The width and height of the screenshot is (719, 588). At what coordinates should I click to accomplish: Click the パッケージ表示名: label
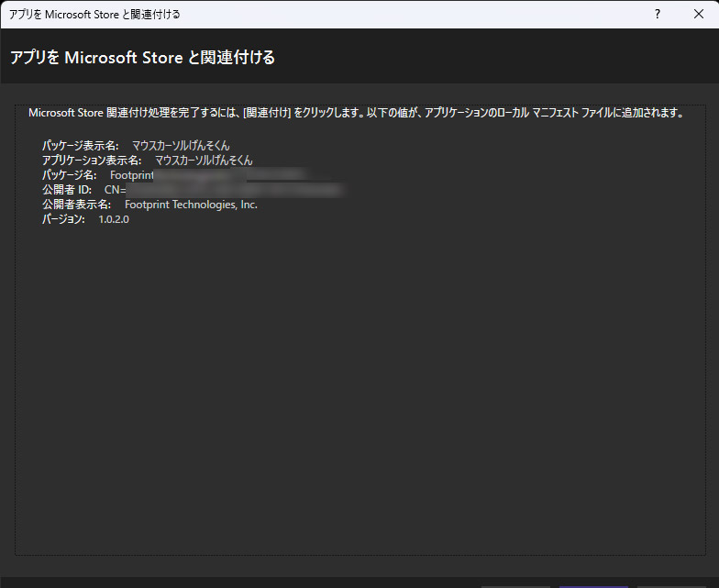point(81,146)
